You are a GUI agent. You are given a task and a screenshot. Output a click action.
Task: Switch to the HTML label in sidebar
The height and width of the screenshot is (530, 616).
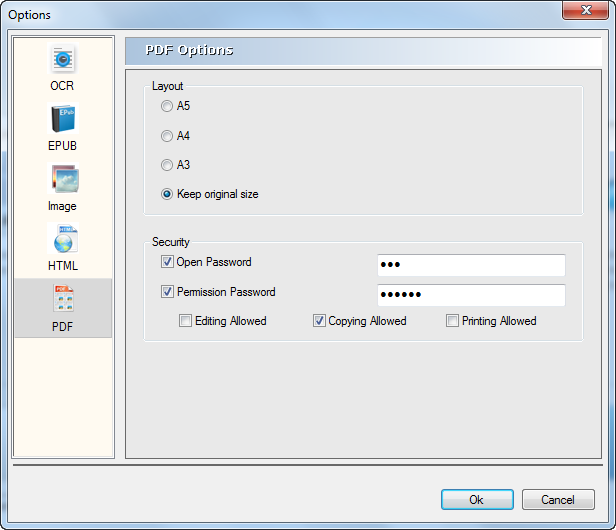(63, 266)
